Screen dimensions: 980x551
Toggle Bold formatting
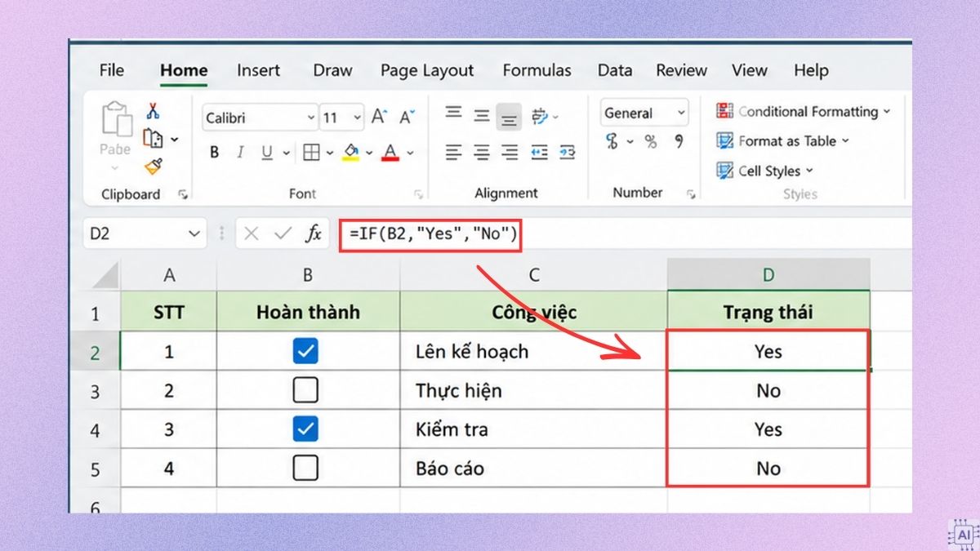(x=215, y=152)
